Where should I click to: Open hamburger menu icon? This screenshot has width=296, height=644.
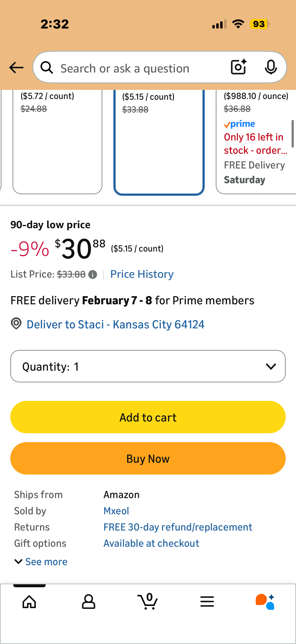tap(207, 601)
